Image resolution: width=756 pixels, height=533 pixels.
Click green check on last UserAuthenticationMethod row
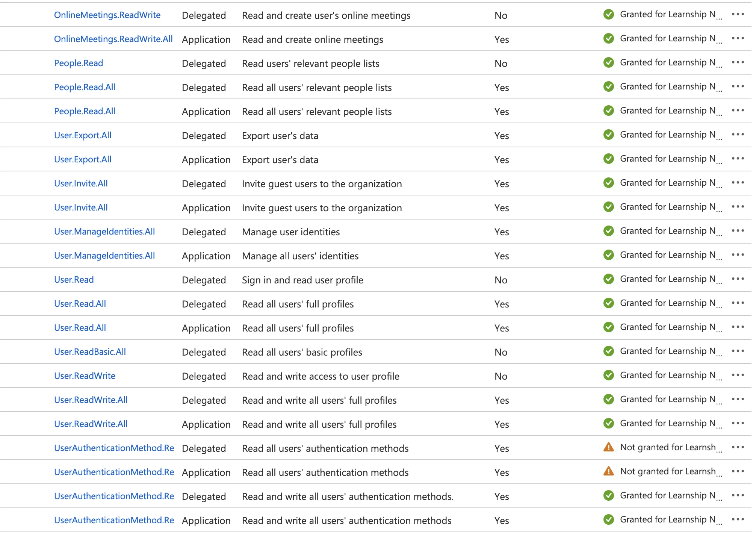608,519
